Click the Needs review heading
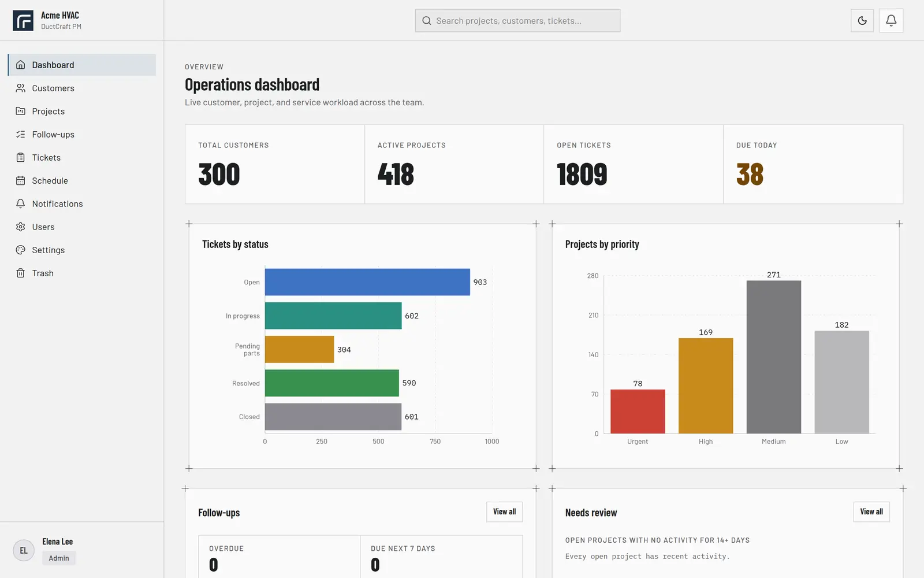 pyautogui.click(x=591, y=513)
